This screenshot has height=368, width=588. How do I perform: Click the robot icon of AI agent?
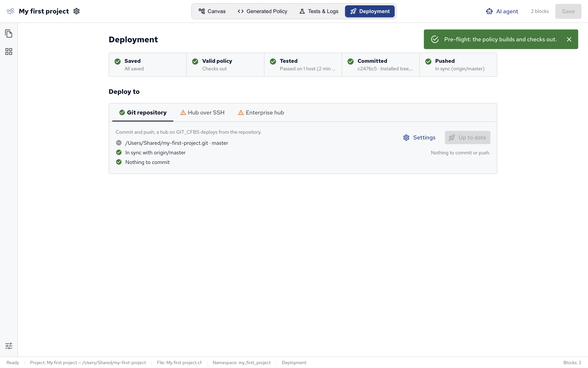(489, 11)
